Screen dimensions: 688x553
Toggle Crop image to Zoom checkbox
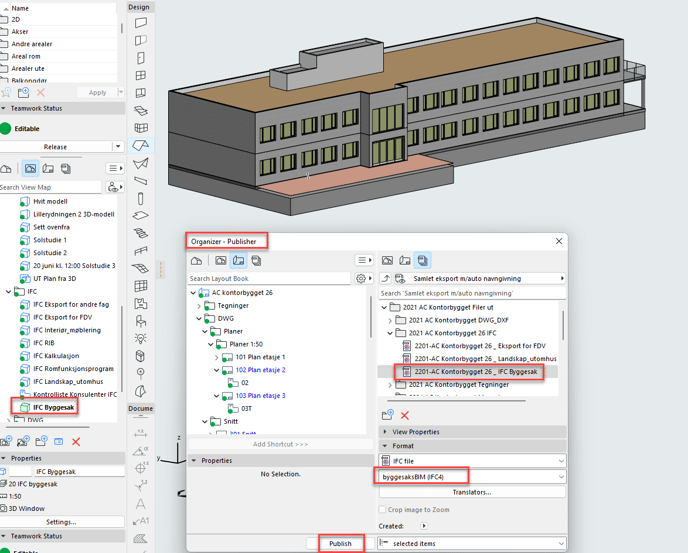click(382, 510)
